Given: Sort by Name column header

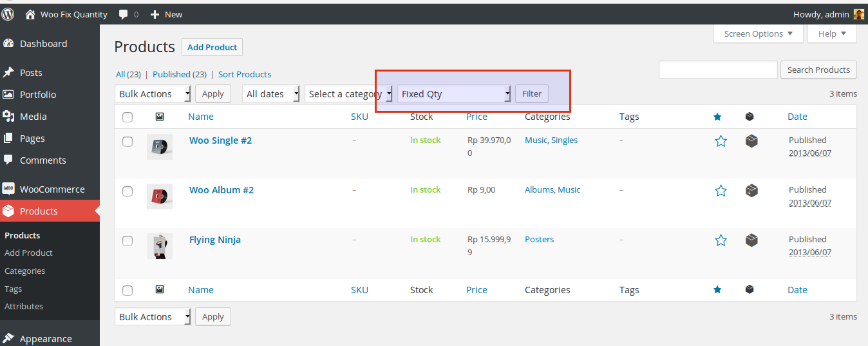Looking at the screenshot, I should [x=201, y=117].
